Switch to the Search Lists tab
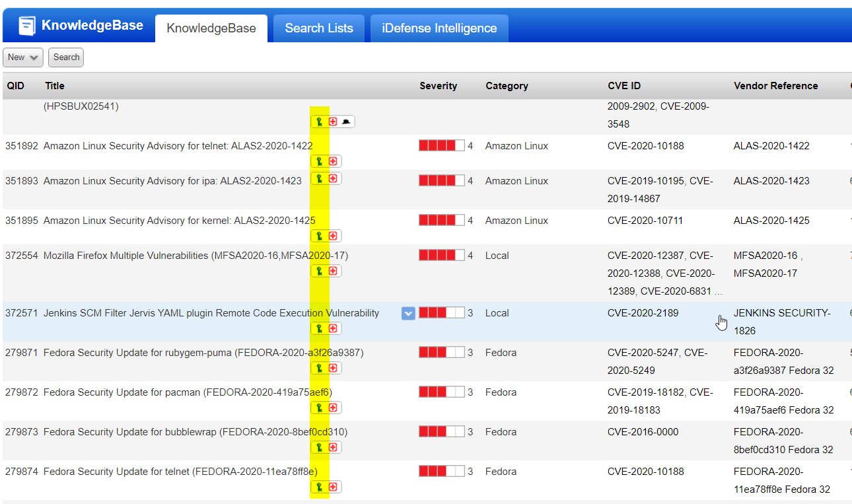Screen dimensions: 852x504 318,28
